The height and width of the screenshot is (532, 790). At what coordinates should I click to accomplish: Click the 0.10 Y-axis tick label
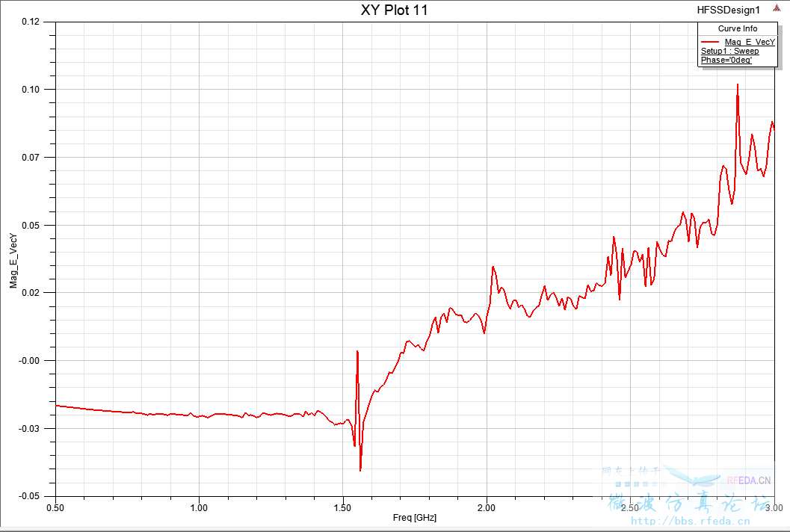[31, 90]
